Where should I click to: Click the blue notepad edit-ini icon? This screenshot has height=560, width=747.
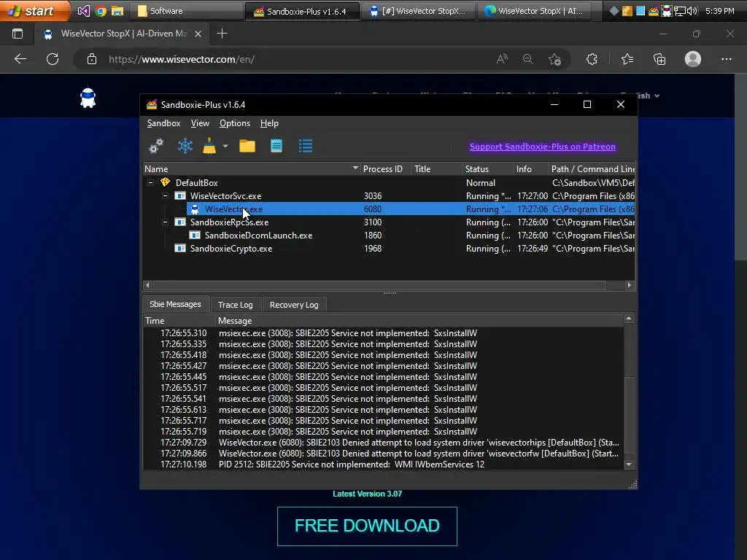coord(276,146)
